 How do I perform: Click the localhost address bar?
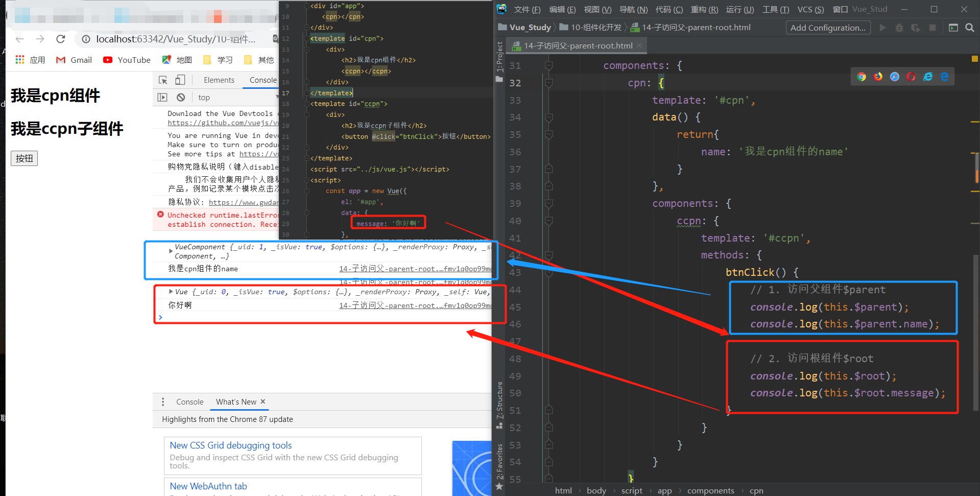(x=176, y=39)
